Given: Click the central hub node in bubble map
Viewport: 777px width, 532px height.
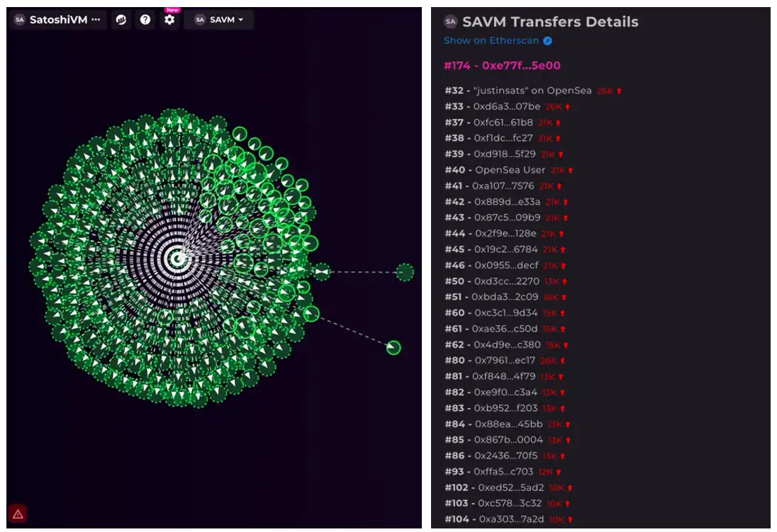Looking at the screenshot, I should click(178, 259).
